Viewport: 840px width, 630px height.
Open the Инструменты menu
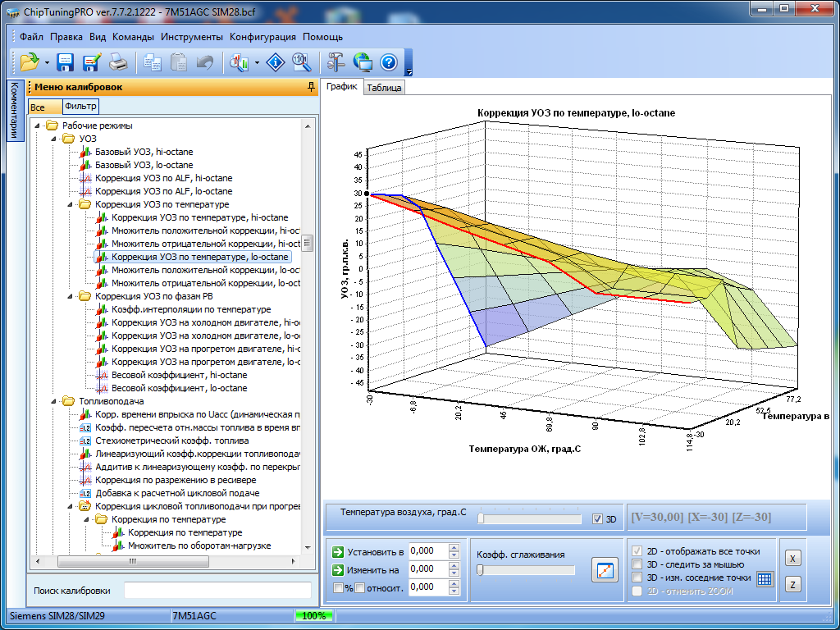(x=192, y=37)
